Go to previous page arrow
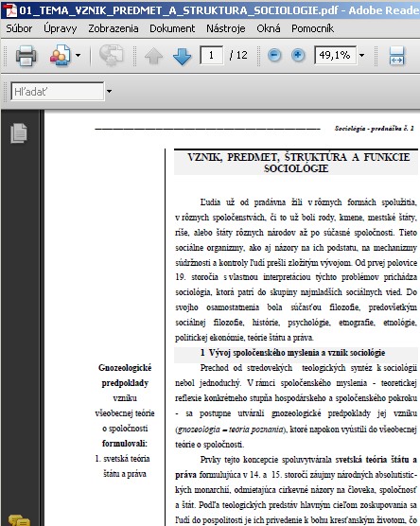 [x=153, y=56]
